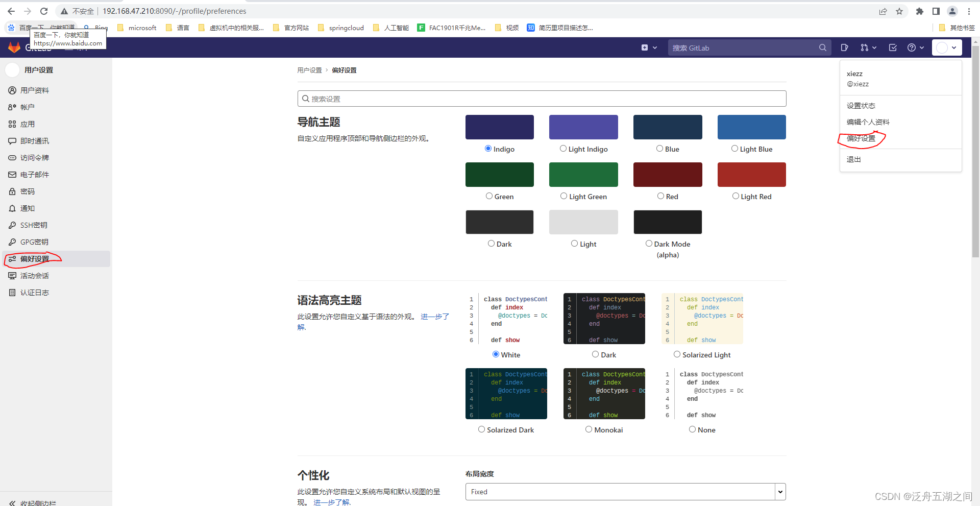The height and width of the screenshot is (506, 980).
Task: Open 访问令牌 settings in the sidebar
Action: point(35,157)
